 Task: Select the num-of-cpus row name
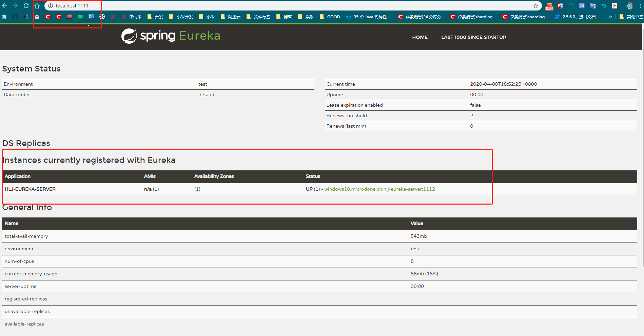(x=19, y=261)
